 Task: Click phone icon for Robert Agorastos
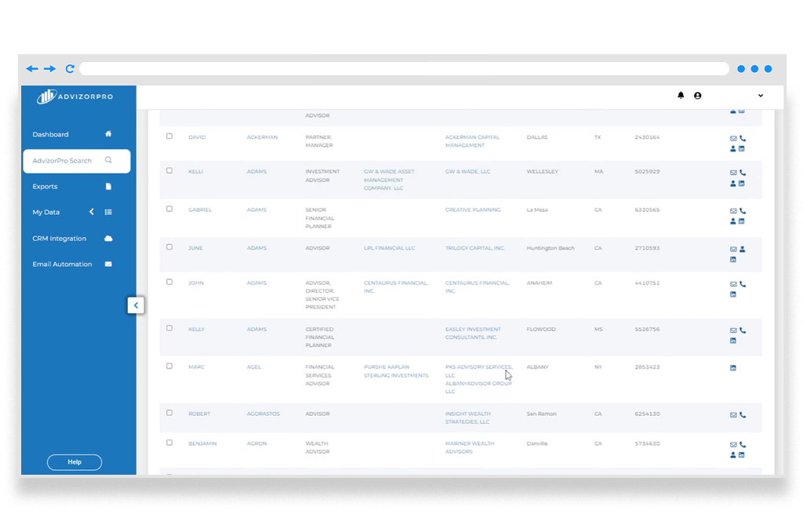tap(743, 415)
